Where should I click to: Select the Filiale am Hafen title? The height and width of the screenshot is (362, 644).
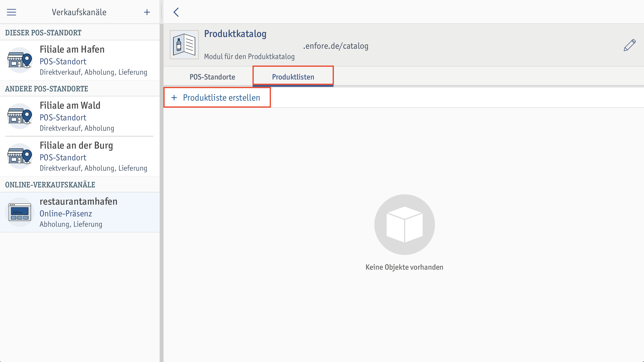coord(72,49)
